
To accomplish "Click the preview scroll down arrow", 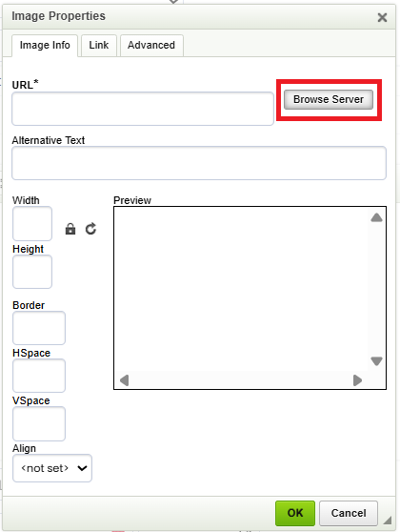I will point(376,361).
